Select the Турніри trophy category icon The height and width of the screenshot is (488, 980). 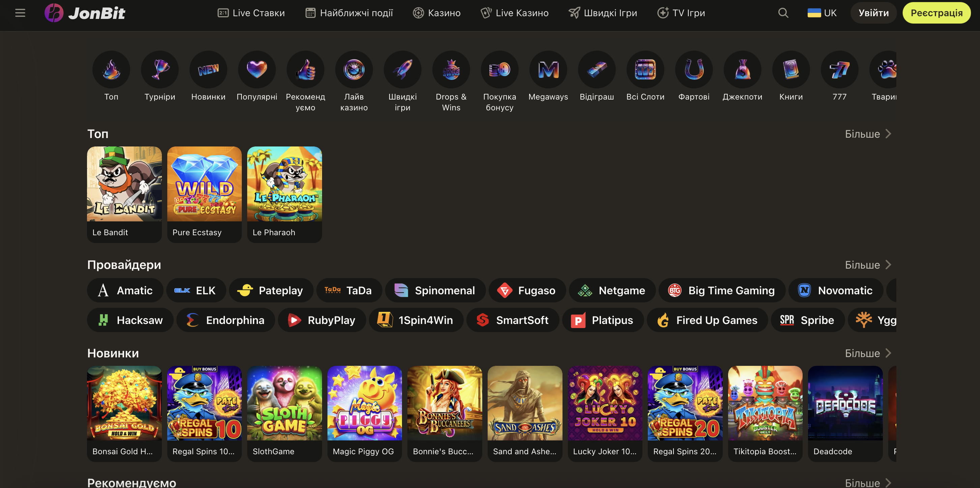click(x=160, y=70)
